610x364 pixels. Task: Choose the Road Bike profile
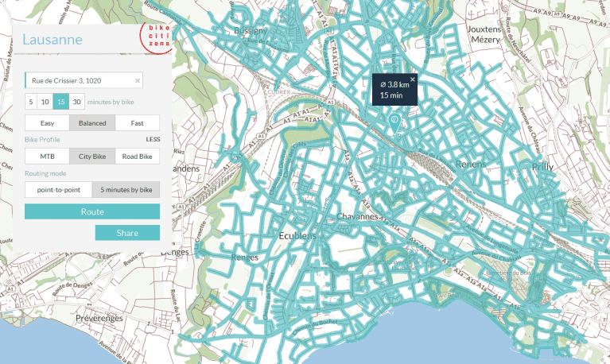pyautogui.click(x=137, y=157)
